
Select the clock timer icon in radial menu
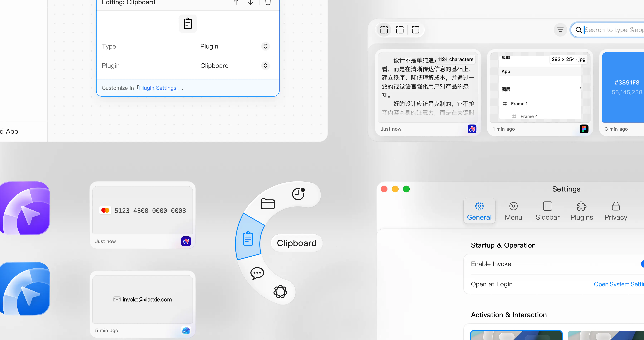(299, 194)
